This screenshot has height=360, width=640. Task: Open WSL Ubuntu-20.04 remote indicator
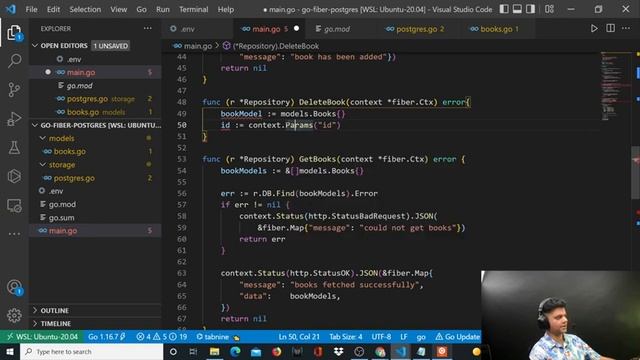[x=42, y=337]
